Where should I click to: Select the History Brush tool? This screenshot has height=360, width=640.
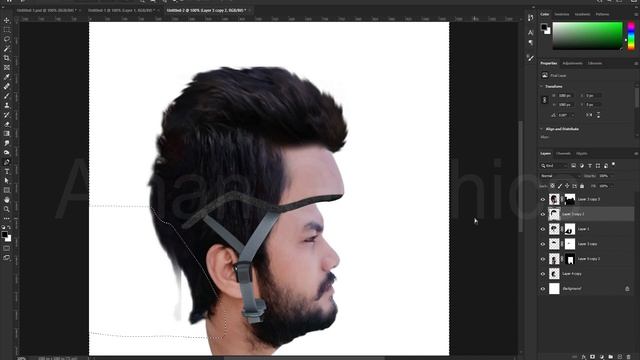(x=7, y=115)
